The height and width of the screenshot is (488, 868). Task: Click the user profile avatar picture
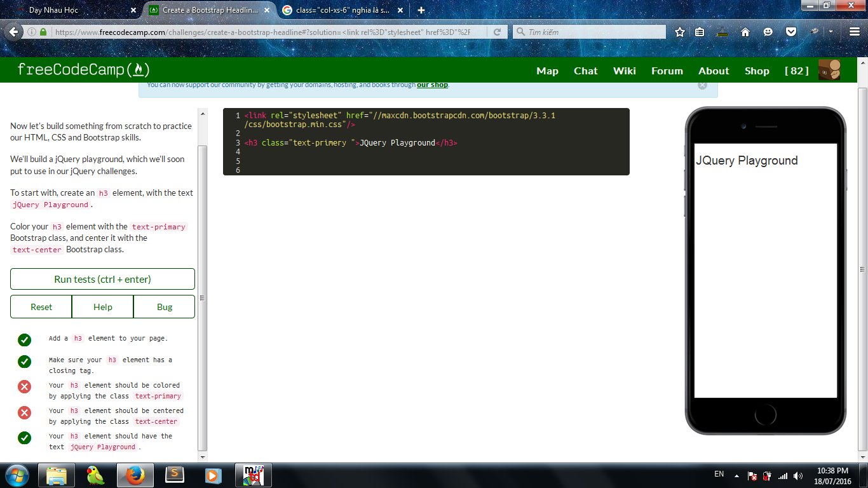[829, 71]
